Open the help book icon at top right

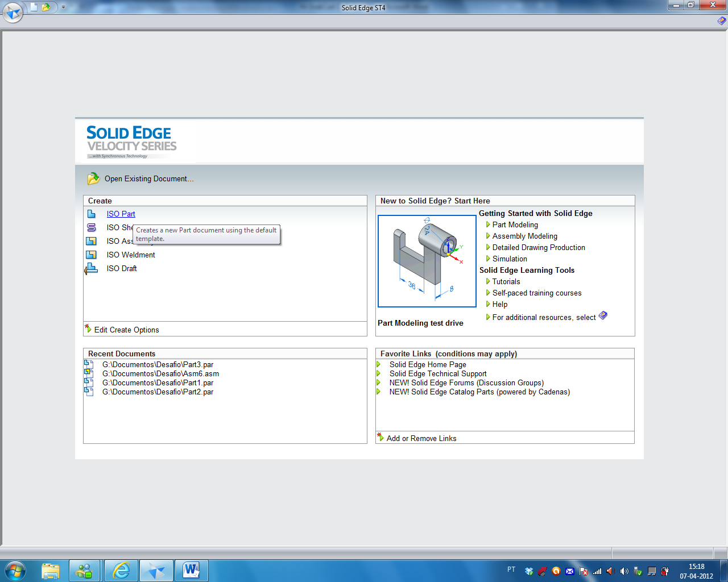point(721,21)
